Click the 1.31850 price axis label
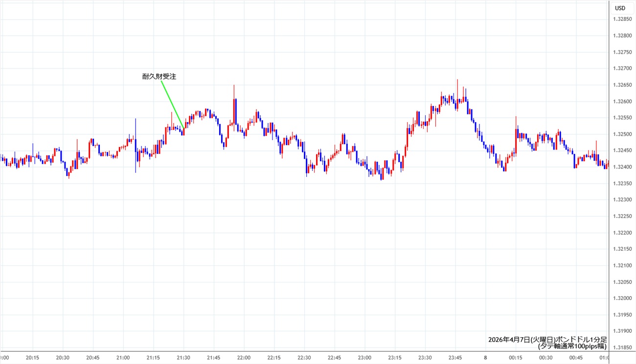The width and height of the screenshot is (636, 364). (x=622, y=348)
